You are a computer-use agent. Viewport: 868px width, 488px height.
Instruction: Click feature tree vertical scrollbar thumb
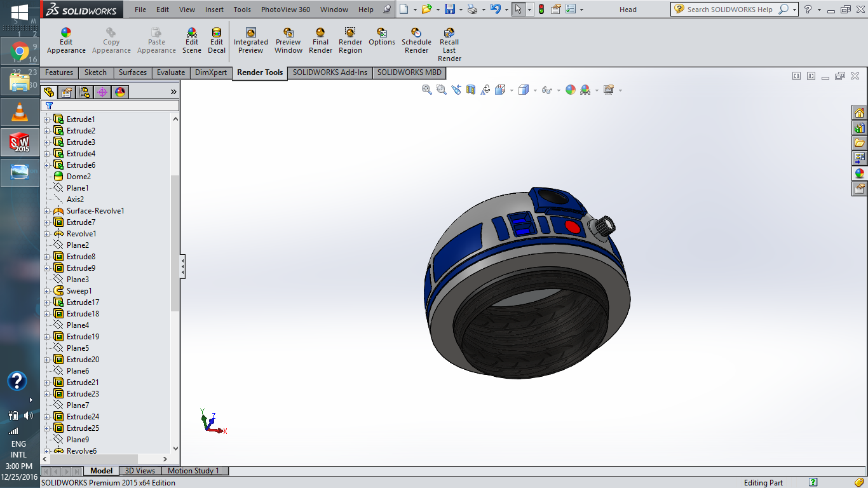[x=175, y=243]
